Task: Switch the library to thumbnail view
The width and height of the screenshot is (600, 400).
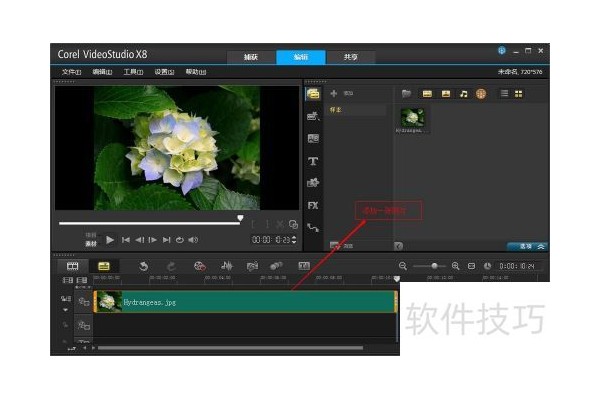Action: click(x=518, y=94)
